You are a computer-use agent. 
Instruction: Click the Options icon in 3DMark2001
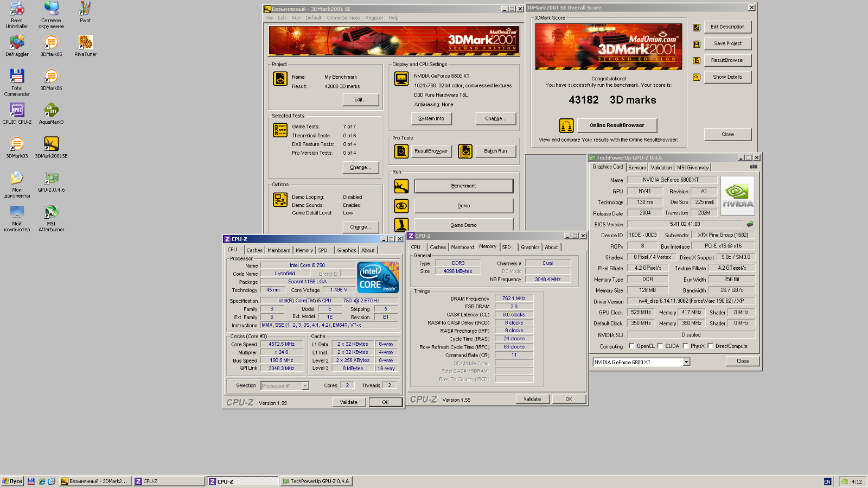280,199
